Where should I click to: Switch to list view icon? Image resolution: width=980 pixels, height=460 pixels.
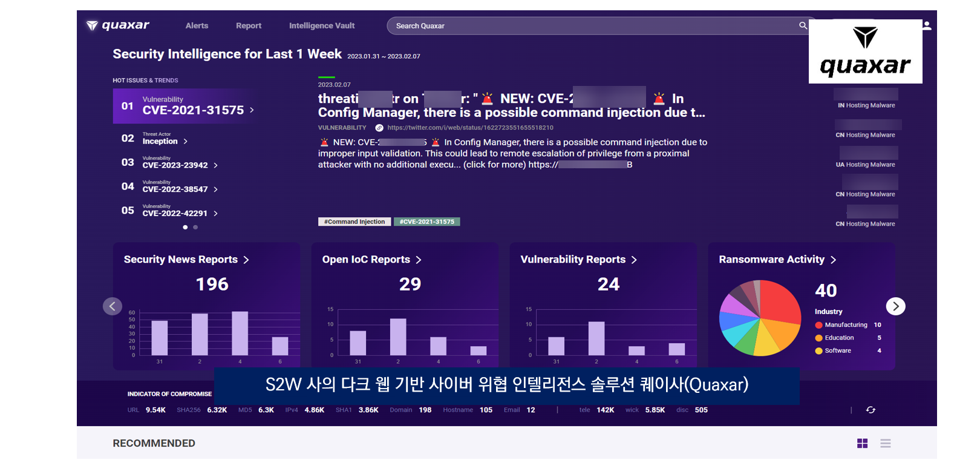(886, 444)
